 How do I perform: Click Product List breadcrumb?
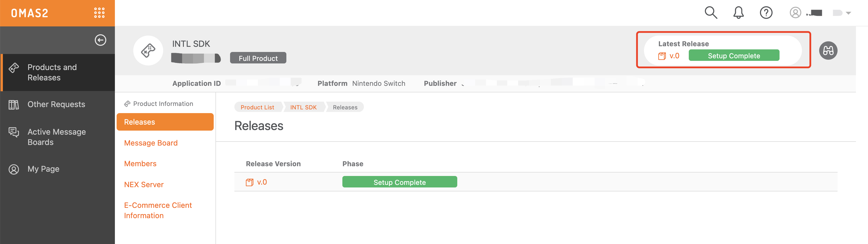(x=257, y=107)
